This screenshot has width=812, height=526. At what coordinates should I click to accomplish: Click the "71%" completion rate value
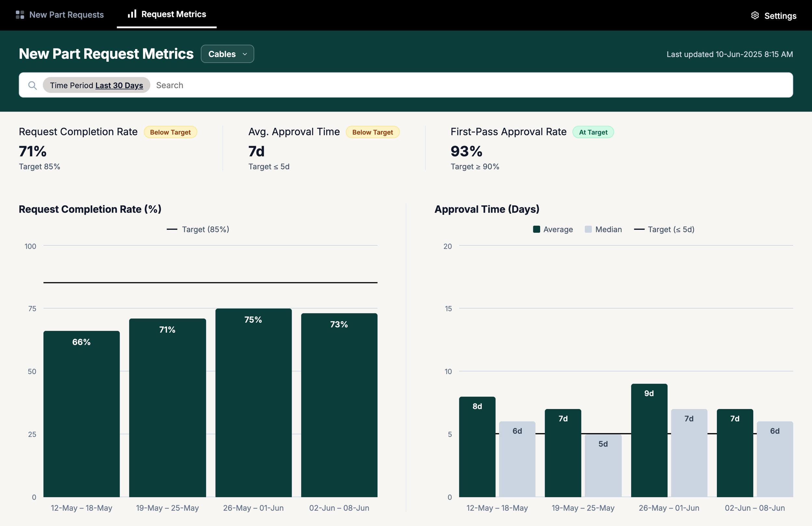click(x=33, y=151)
